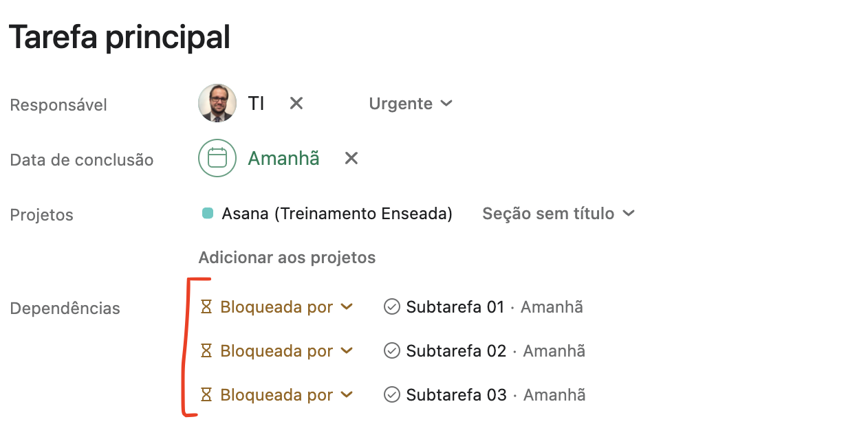Click Adicionar aos projetos
The image size is (868, 426).
[x=287, y=258]
